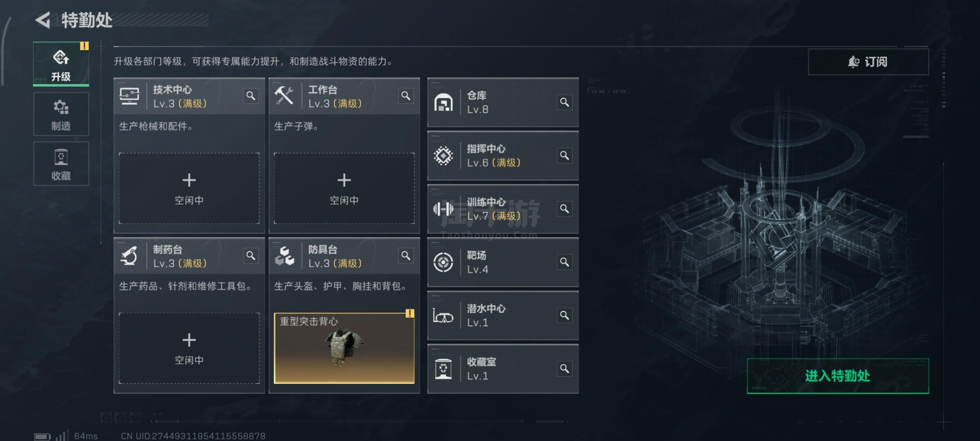Open magnifier details for 工作台
Screen dimensions: 980x441
pyautogui.click(x=406, y=96)
